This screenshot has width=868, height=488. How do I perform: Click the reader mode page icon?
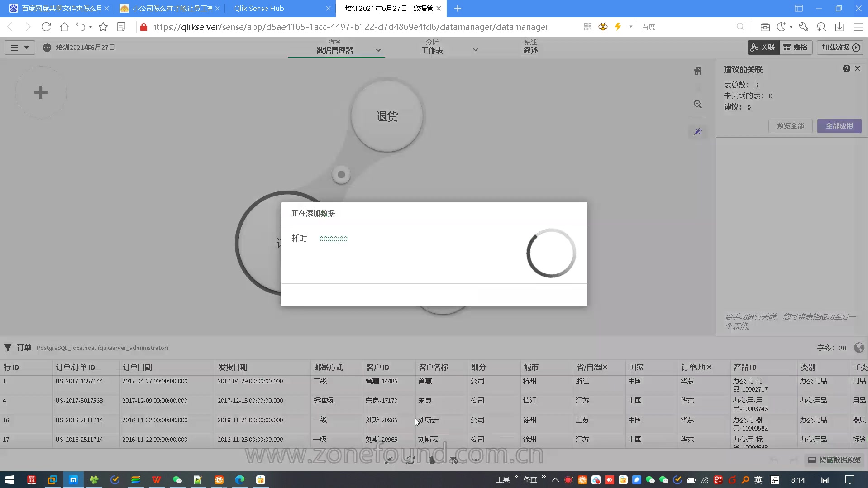pyautogui.click(x=121, y=27)
